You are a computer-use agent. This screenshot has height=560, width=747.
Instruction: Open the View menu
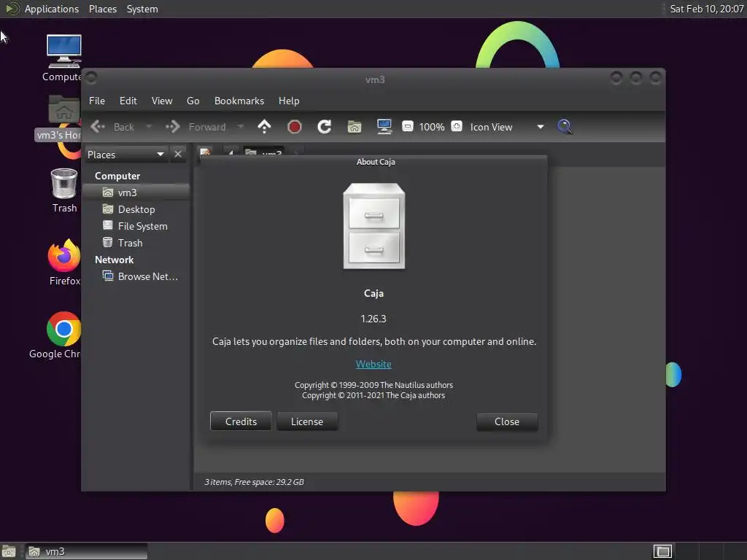click(162, 101)
